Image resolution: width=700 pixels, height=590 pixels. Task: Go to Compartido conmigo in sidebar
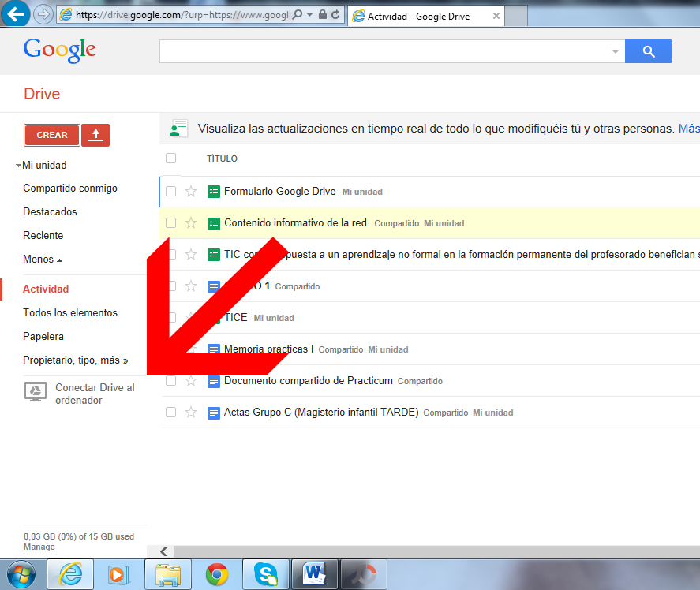pyautogui.click(x=70, y=189)
